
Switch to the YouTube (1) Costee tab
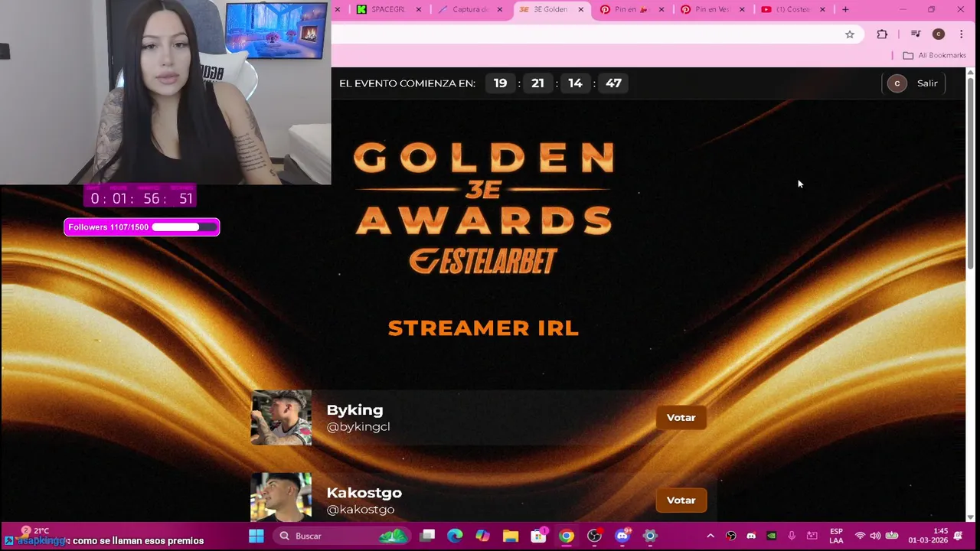coord(792,9)
